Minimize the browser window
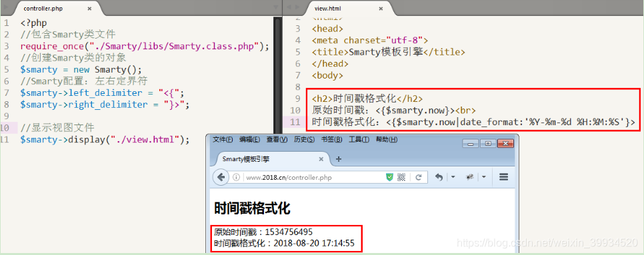Viewport: 644px width, 255px height. click(471, 144)
